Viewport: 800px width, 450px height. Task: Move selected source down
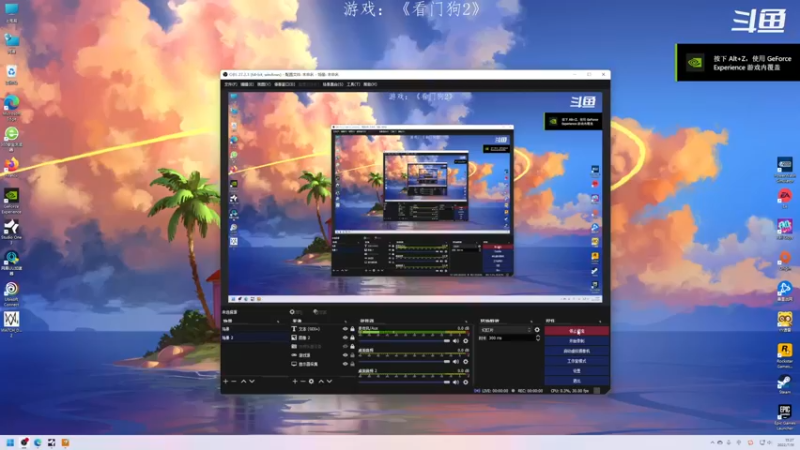[330, 381]
